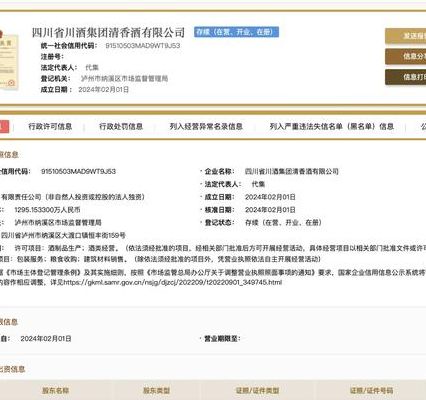
Task: Click header 登记机关 value 泸州市纳溪区市场监督管理局
Action: (x=124, y=79)
